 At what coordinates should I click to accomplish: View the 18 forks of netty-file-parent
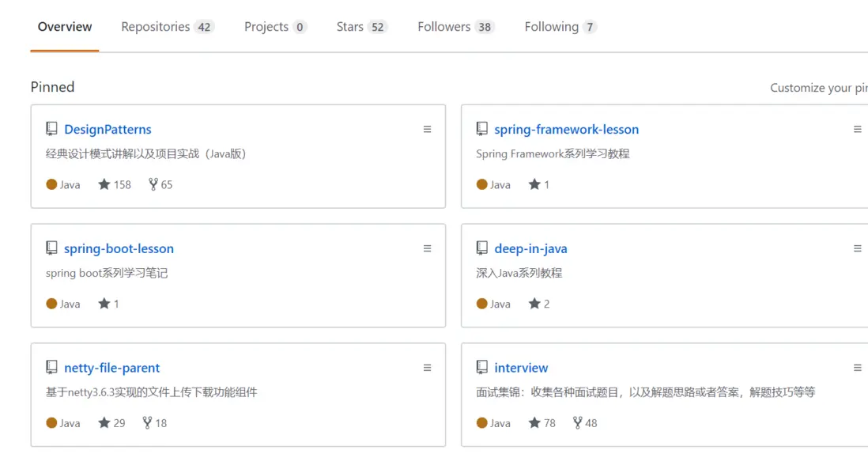[x=154, y=423]
